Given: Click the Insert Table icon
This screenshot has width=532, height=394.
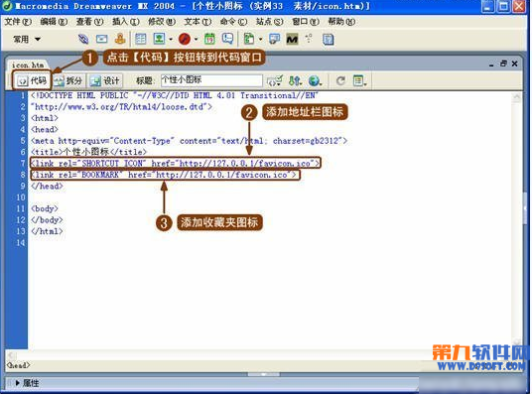Looking at the screenshot, I should pyautogui.click(x=141, y=39).
